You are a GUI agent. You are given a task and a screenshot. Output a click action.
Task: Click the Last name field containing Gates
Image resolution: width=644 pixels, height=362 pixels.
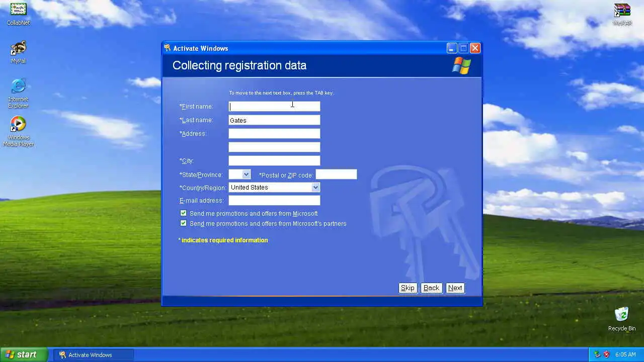(274, 120)
